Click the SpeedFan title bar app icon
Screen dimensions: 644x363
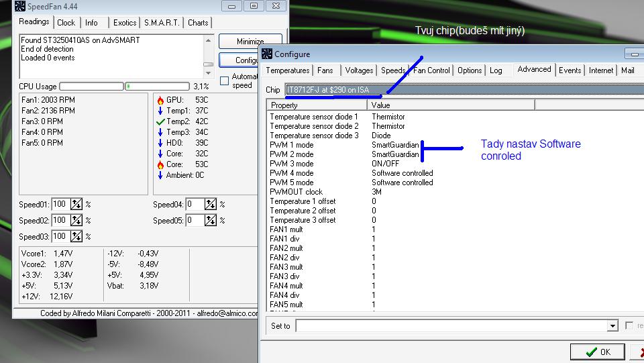[19, 6]
